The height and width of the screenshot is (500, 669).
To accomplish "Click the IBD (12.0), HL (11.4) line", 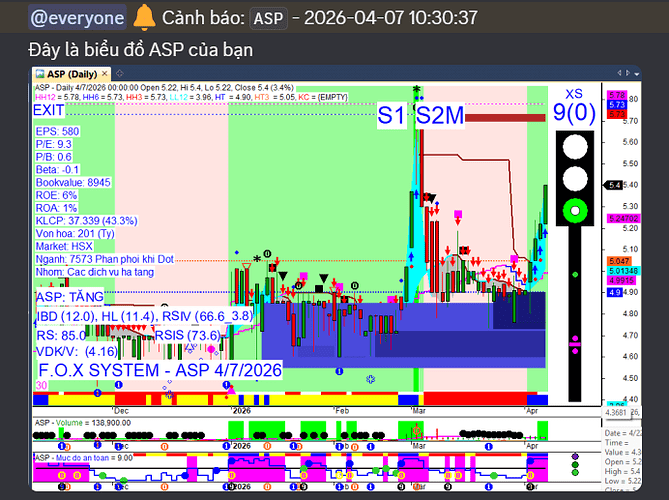I will pos(145,316).
